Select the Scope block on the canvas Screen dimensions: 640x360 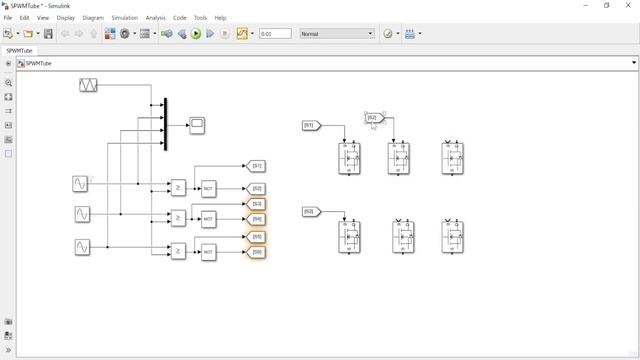click(x=197, y=125)
